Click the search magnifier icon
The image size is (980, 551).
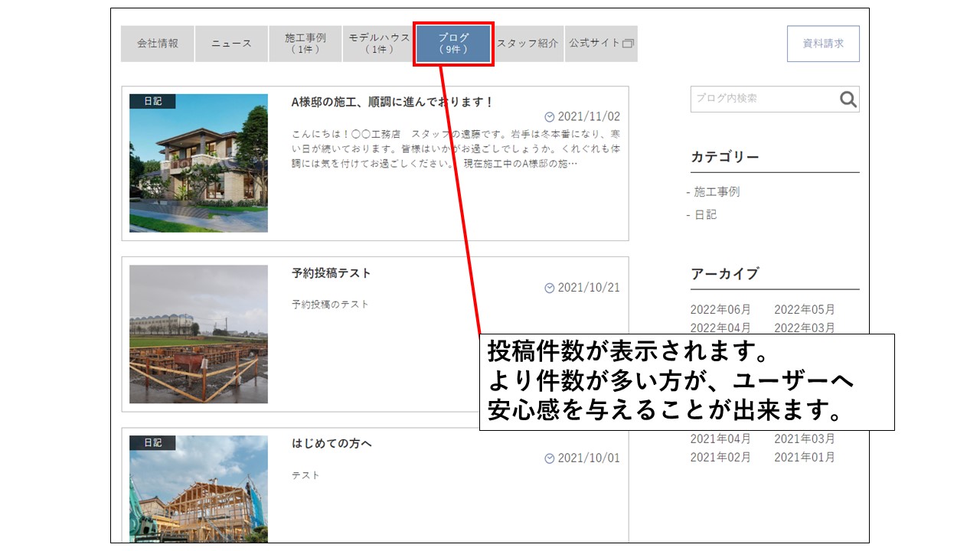848,99
